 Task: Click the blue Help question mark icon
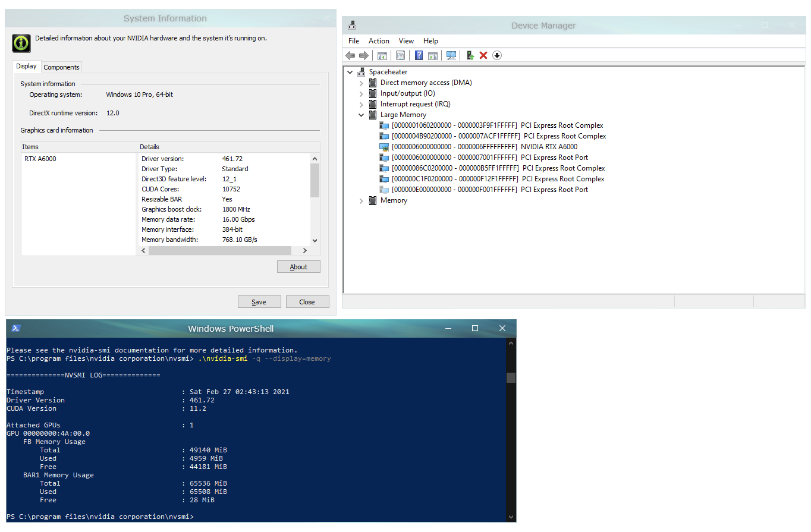coord(419,55)
